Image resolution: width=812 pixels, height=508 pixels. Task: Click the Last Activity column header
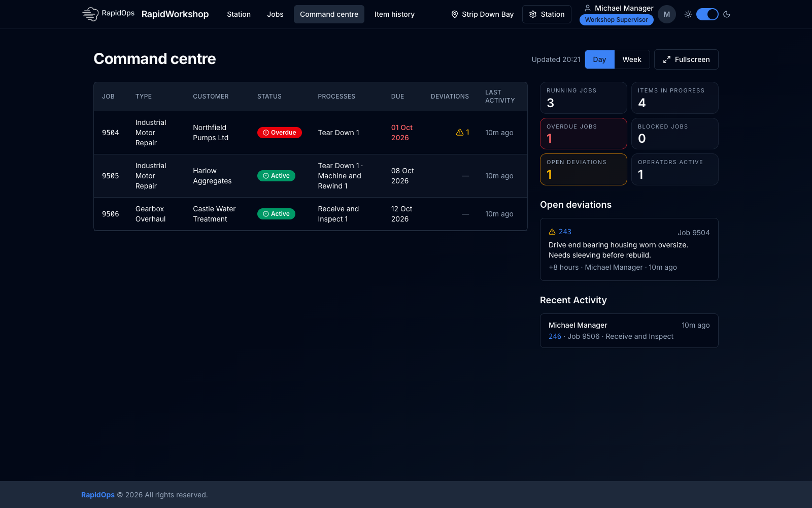coord(500,97)
